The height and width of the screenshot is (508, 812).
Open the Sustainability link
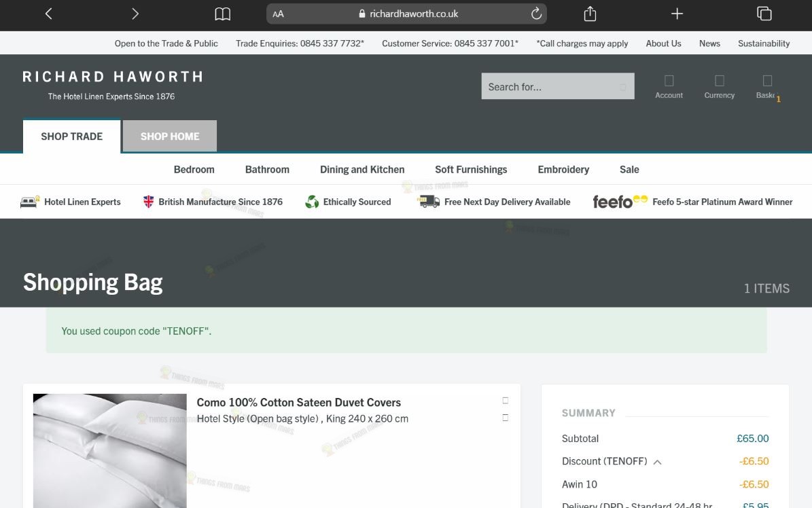(764, 43)
